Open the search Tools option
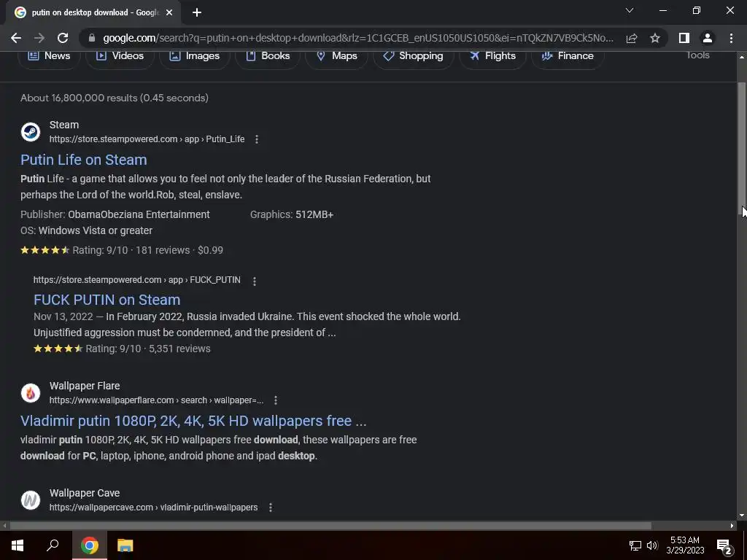Viewport: 747px width, 560px height. point(698,55)
